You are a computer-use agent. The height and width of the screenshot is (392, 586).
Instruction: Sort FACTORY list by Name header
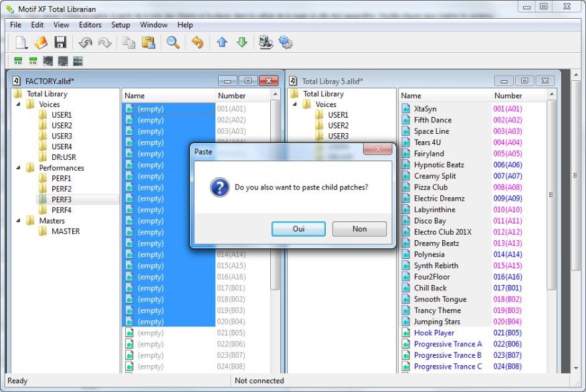(169, 96)
